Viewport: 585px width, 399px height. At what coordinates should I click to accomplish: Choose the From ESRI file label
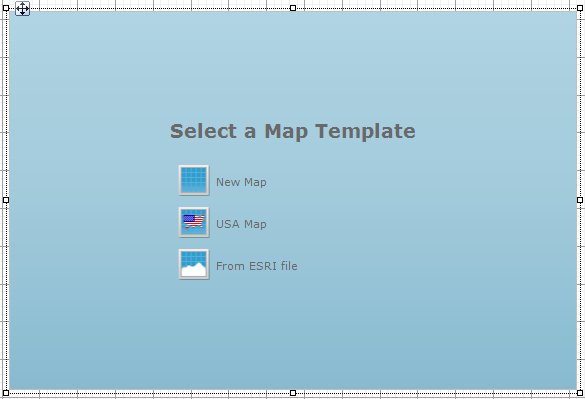(257, 266)
